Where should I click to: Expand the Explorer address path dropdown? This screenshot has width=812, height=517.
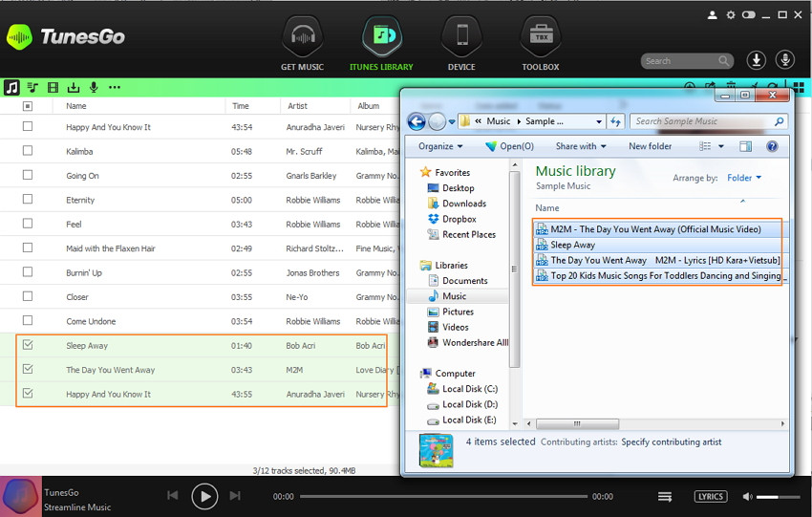coord(599,121)
